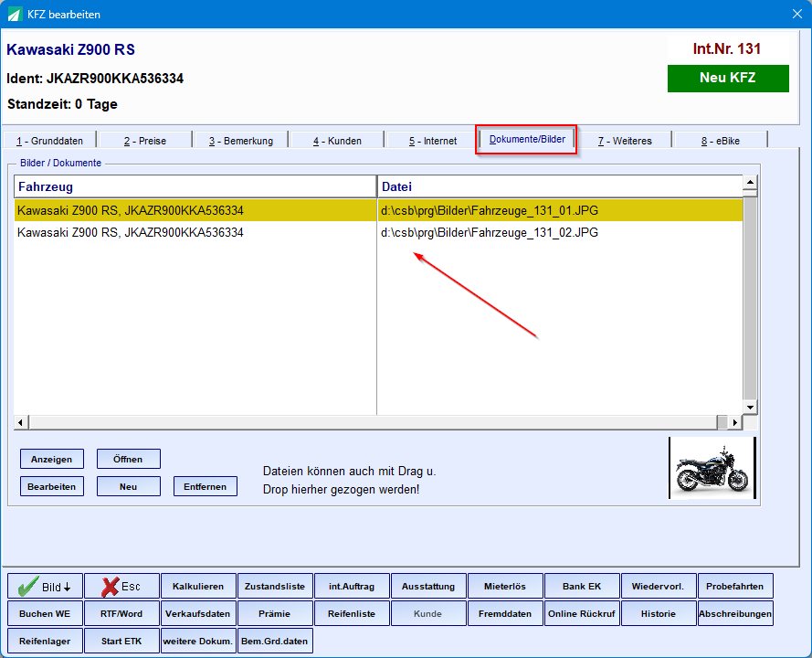
Task: Open the Reifenliste
Action: (352, 613)
